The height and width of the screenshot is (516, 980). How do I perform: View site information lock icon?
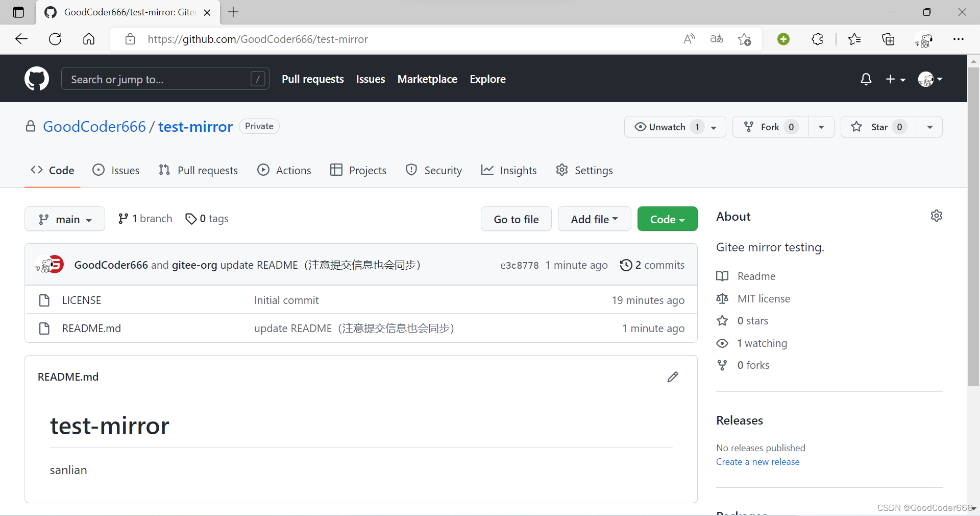click(130, 39)
